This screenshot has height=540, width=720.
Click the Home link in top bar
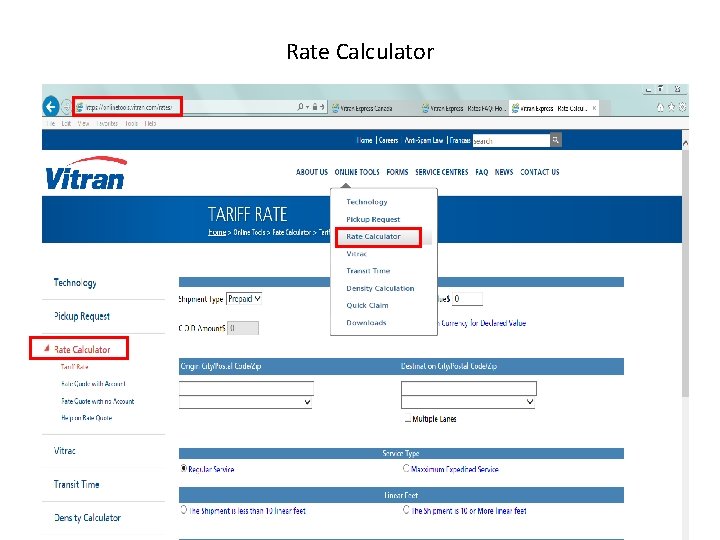point(365,141)
